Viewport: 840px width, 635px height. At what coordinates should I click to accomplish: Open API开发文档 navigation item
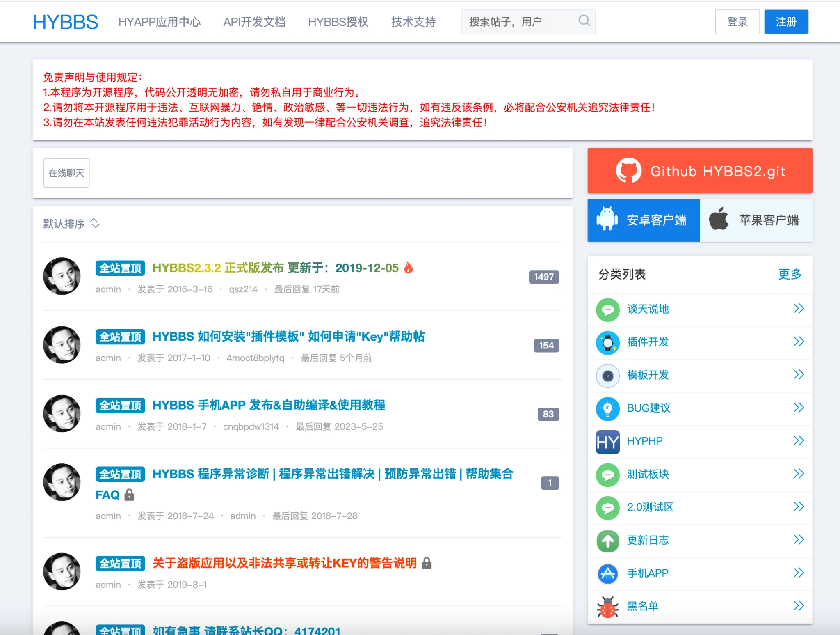coord(254,22)
